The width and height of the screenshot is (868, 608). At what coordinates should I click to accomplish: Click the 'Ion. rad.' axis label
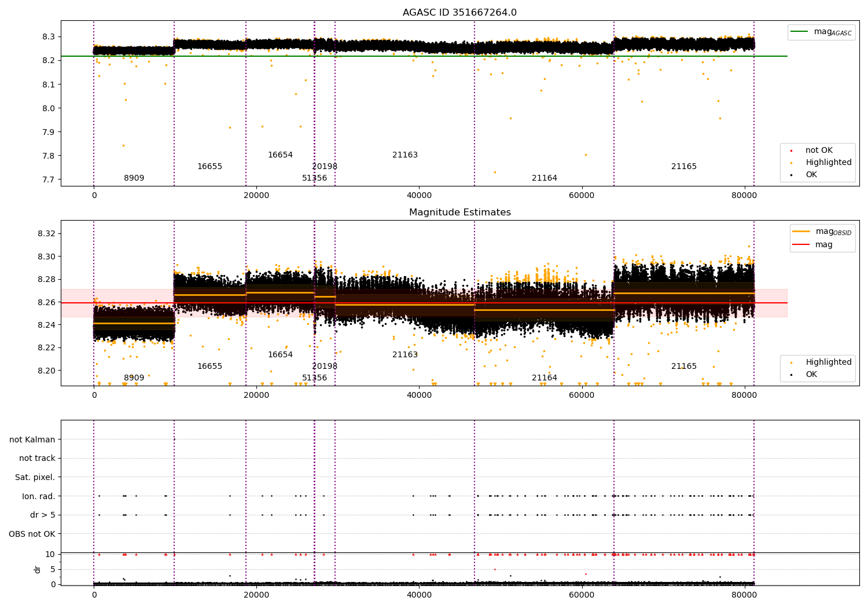[x=39, y=496]
